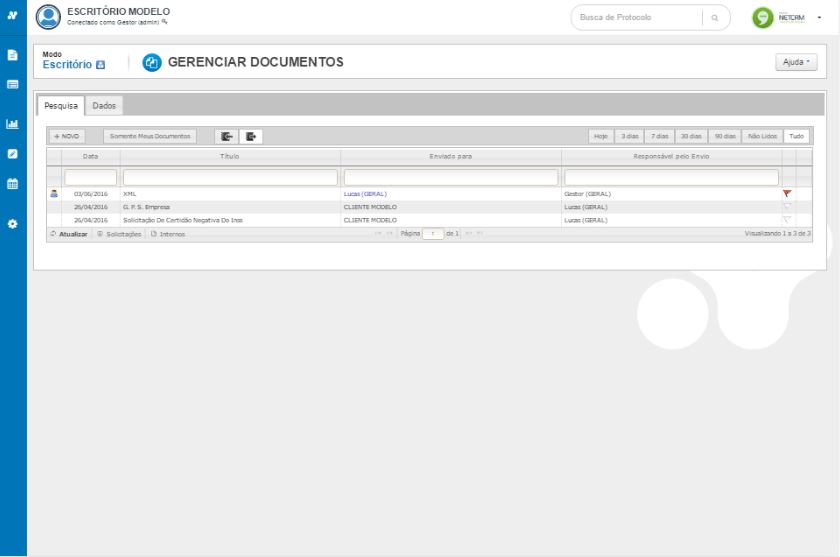Click the incoming documents arrow icon
The width and height of the screenshot is (840, 557).
[227, 137]
